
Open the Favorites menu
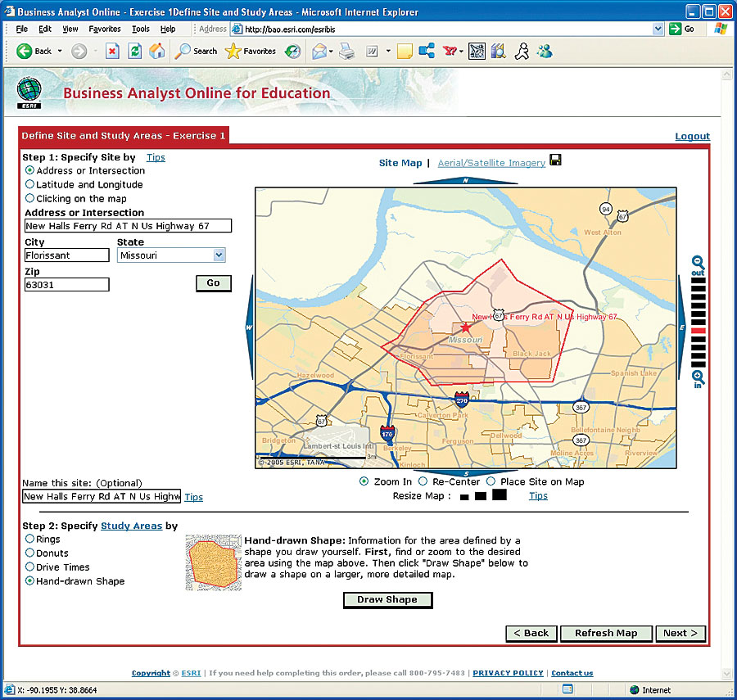105,29
